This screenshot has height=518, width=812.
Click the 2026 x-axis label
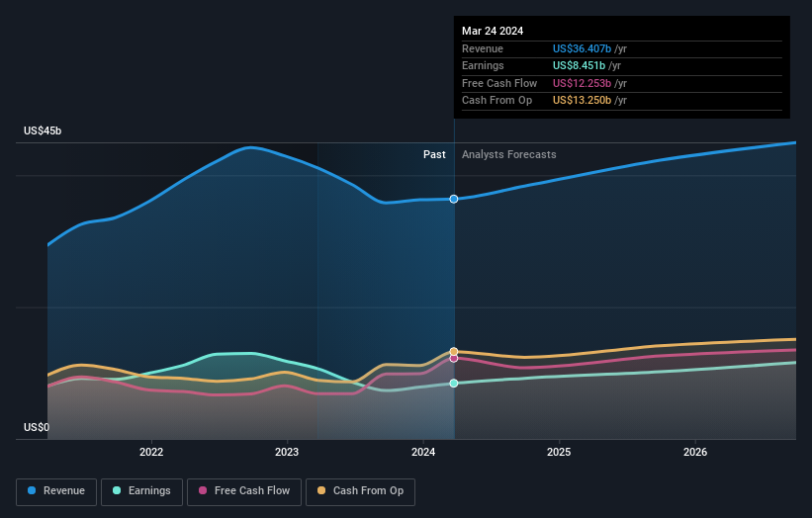(695, 452)
